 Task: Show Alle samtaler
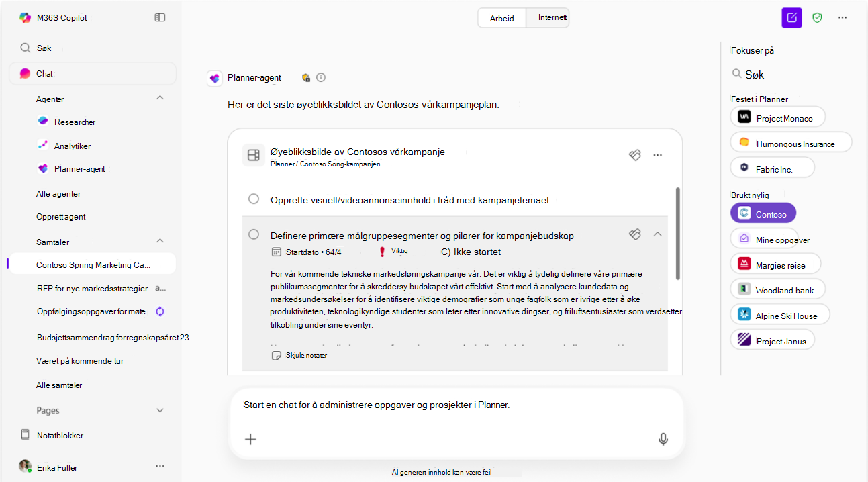tap(59, 385)
